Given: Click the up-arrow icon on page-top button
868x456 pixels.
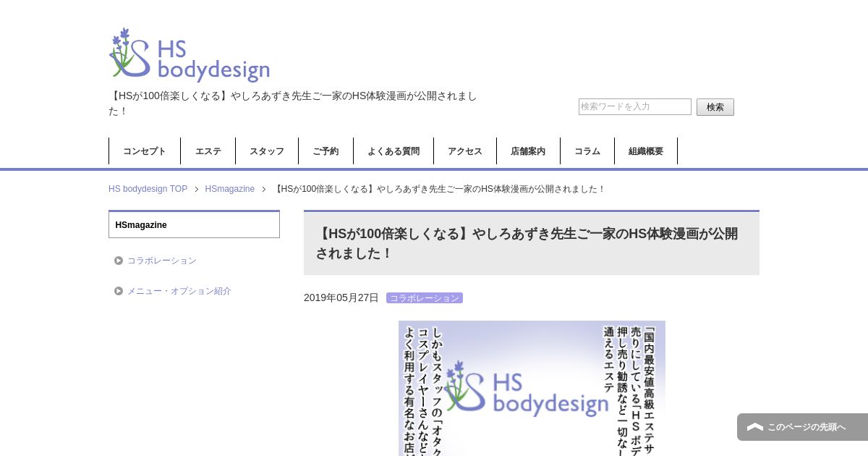Looking at the screenshot, I should [x=755, y=427].
